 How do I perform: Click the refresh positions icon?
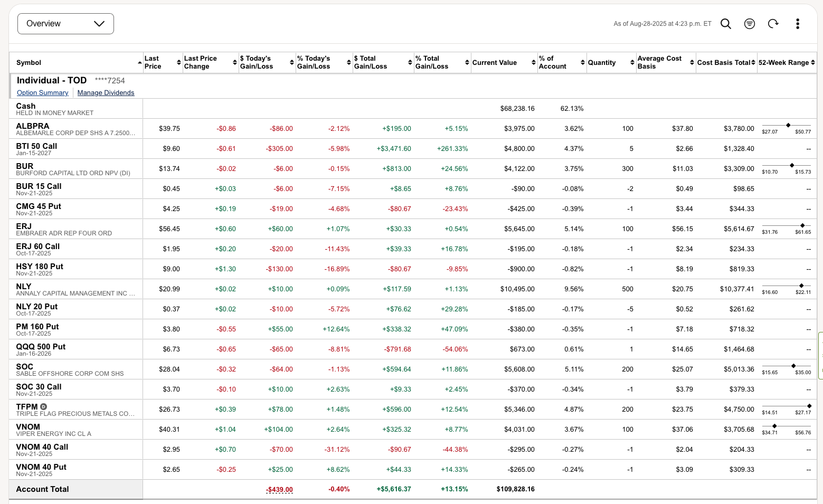(x=773, y=24)
